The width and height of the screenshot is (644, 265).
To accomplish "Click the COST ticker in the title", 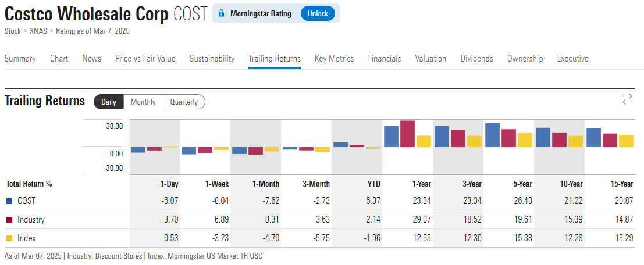I will coord(191,15).
